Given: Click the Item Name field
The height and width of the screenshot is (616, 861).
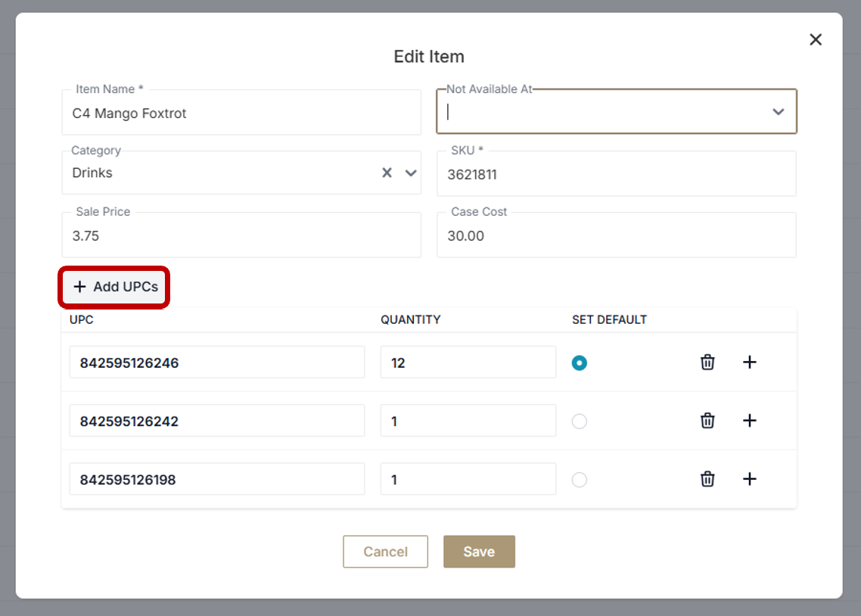Looking at the screenshot, I should [241, 113].
